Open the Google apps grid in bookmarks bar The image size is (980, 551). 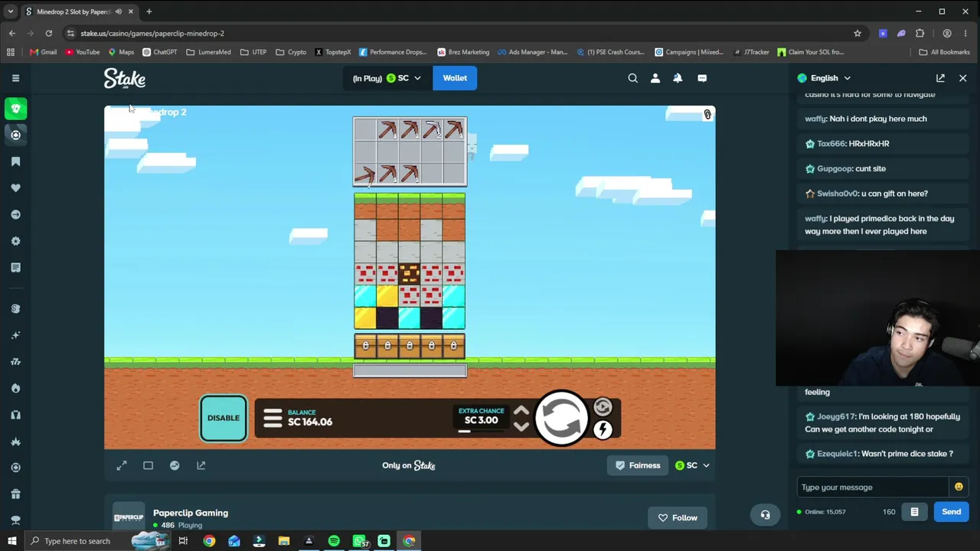click(x=10, y=52)
